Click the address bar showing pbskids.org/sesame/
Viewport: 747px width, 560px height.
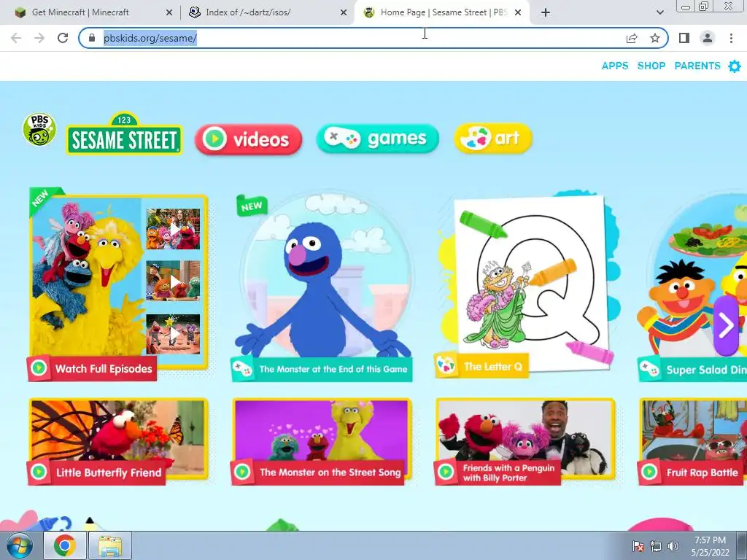tap(373, 38)
